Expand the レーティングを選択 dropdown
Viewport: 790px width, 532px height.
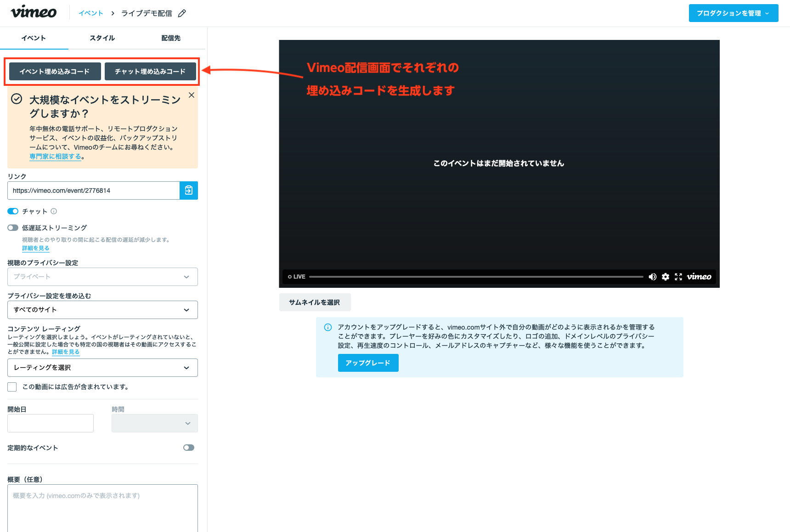tap(102, 368)
